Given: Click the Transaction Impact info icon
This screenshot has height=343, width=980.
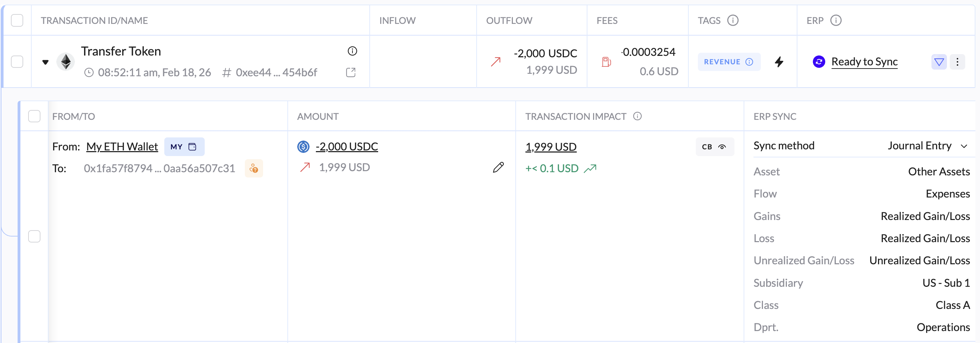Looking at the screenshot, I should pos(637,116).
